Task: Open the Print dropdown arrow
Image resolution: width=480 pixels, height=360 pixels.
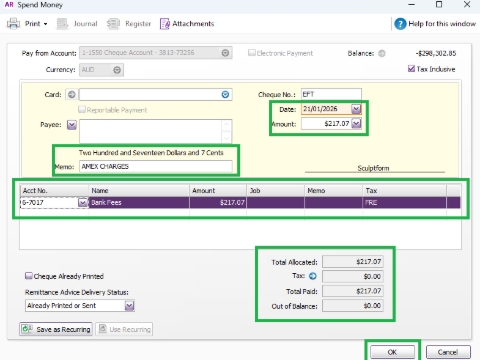Action: 45,24
